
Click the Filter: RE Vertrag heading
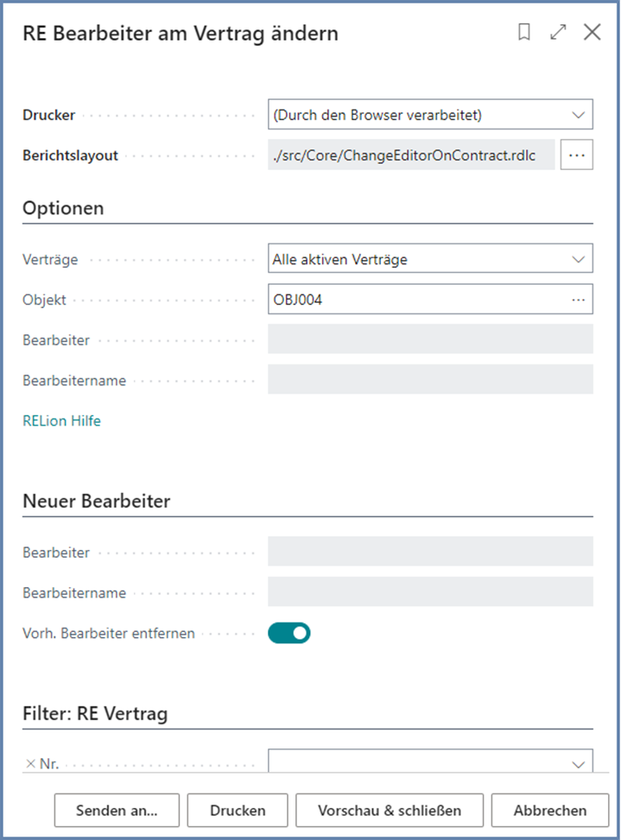[x=95, y=714]
